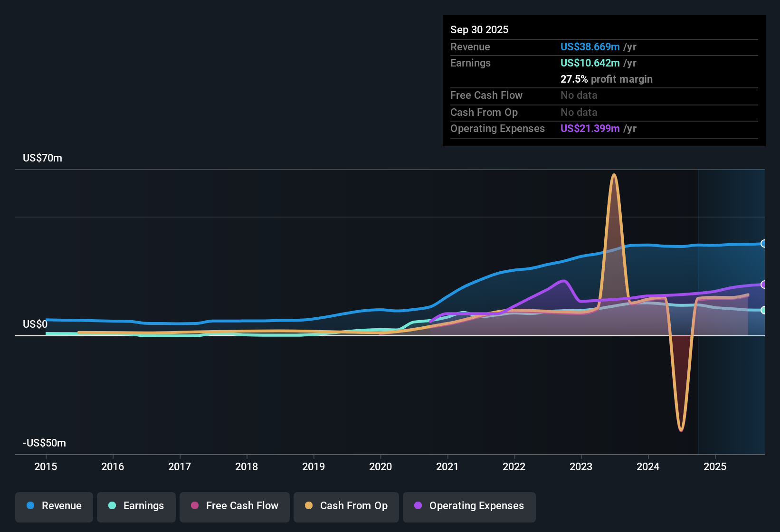The width and height of the screenshot is (780, 532).
Task: Click the Sep 30 2025 tooltip header
Action: coord(479,29)
